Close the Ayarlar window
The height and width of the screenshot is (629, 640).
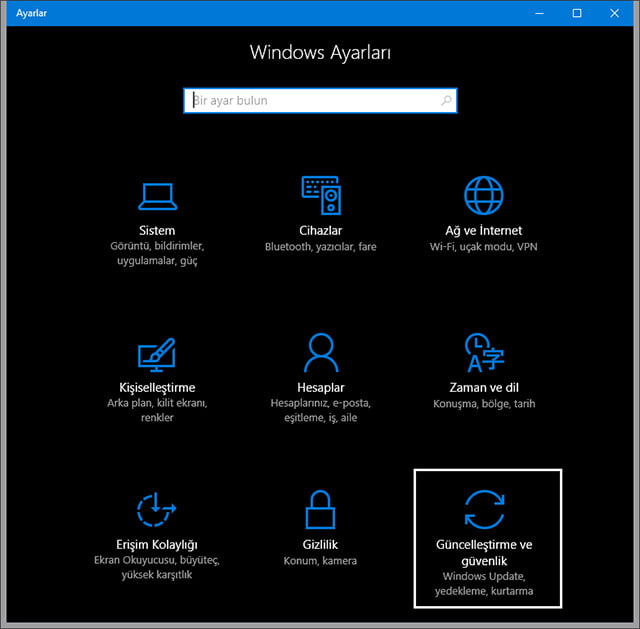click(x=614, y=13)
